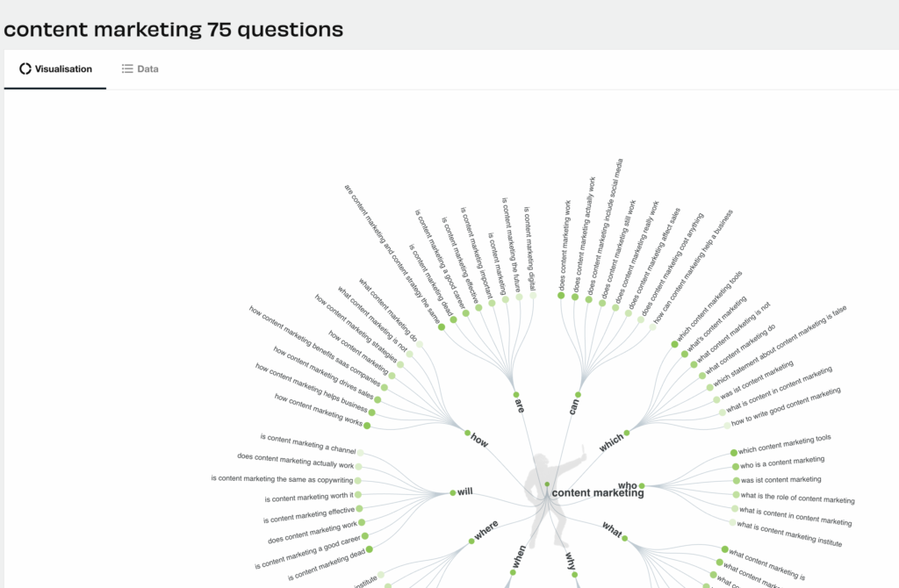Open 'does content marketing work' question at top

565,245
